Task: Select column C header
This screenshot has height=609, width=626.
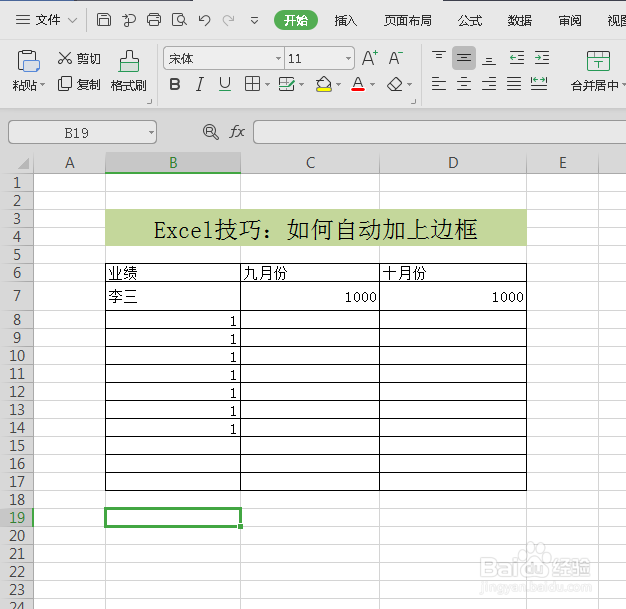Action: click(x=310, y=163)
